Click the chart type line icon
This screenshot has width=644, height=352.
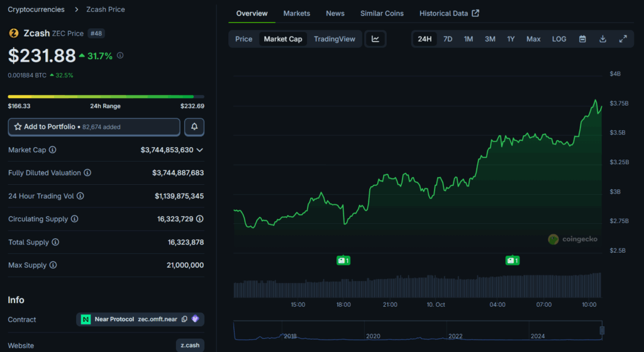click(x=375, y=39)
